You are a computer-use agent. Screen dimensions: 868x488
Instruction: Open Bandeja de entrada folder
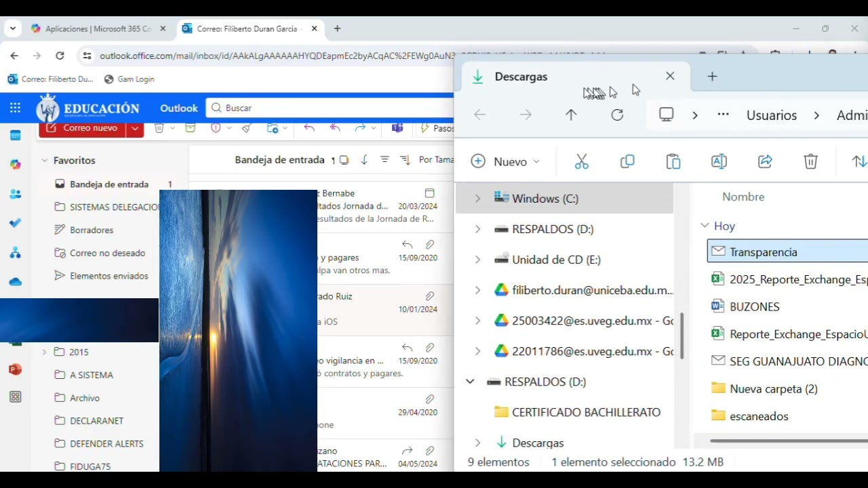pyautogui.click(x=108, y=184)
